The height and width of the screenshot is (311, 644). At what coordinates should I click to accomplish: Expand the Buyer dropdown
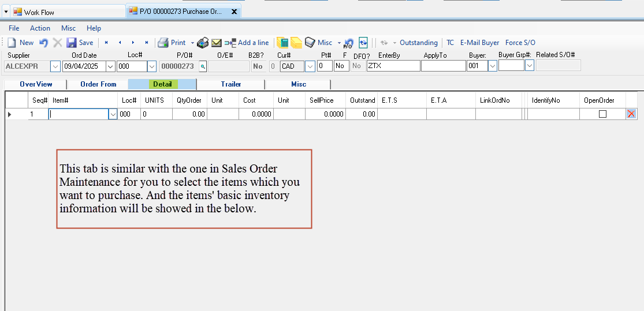tap(493, 66)
